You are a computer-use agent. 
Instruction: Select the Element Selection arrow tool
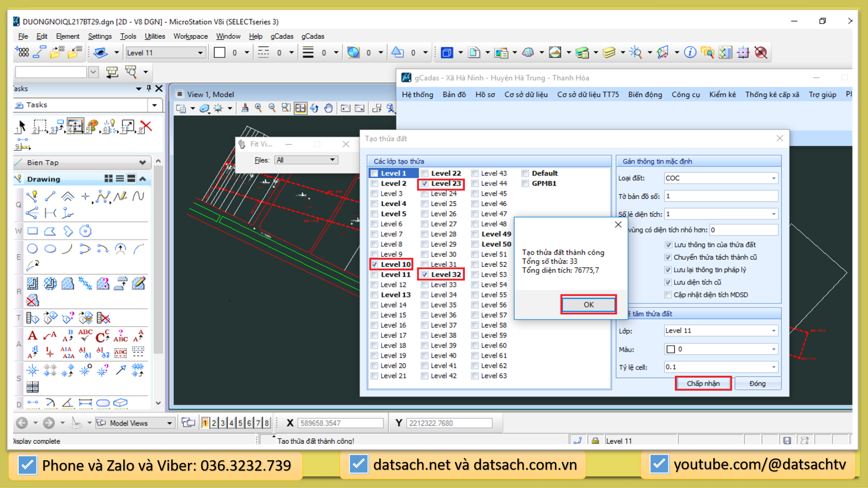tap(21, 127)
